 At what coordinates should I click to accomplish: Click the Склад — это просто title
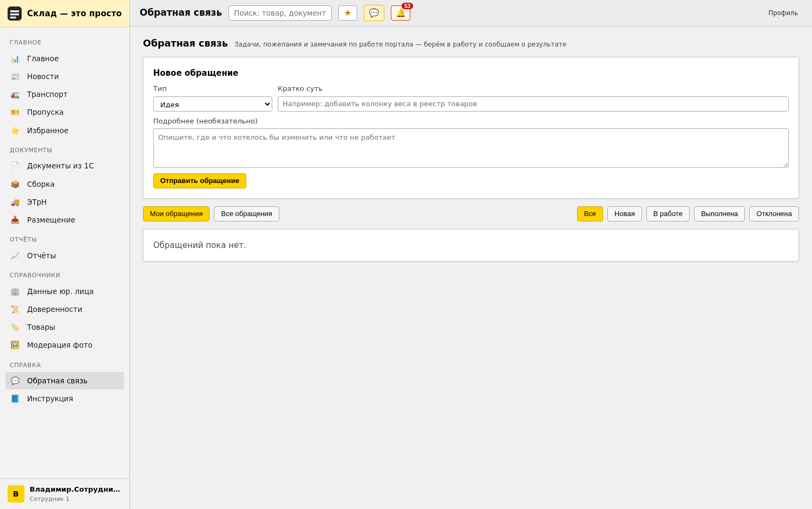point(74,14)
